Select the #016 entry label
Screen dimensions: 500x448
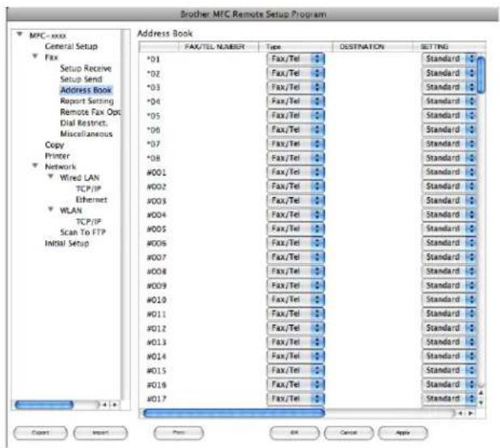(157, 385)
